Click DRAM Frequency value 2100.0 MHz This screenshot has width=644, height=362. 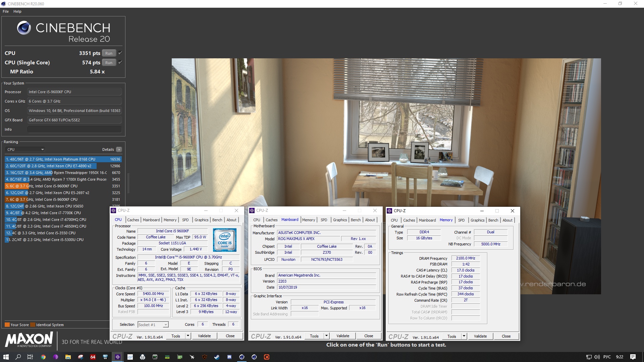point(466,258)
